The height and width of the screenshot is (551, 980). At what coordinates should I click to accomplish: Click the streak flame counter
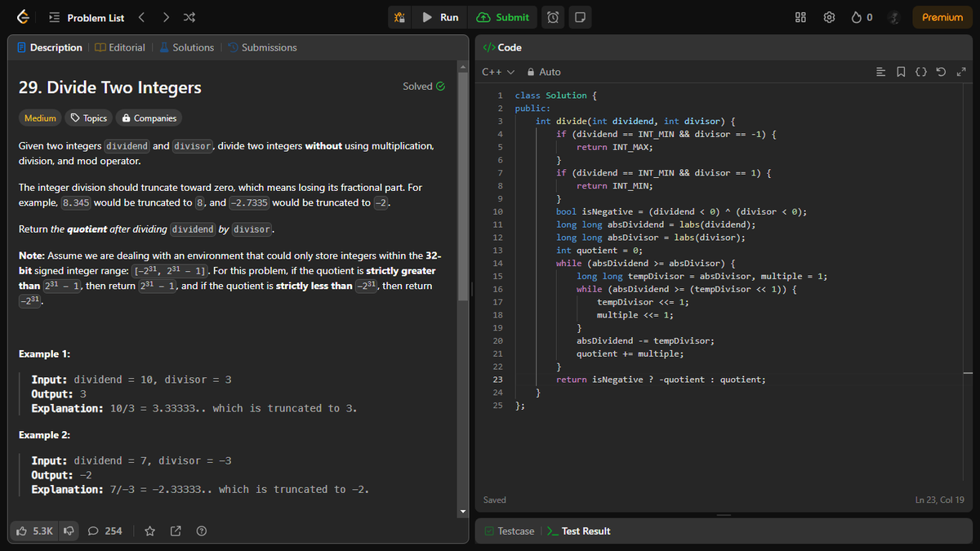click(x=862, y=17)
